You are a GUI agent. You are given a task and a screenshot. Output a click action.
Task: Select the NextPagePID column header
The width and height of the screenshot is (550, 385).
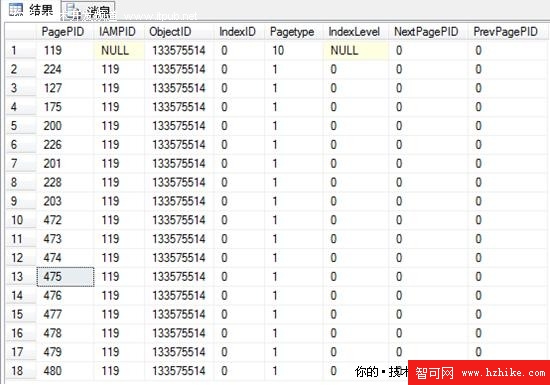[428, 32]
